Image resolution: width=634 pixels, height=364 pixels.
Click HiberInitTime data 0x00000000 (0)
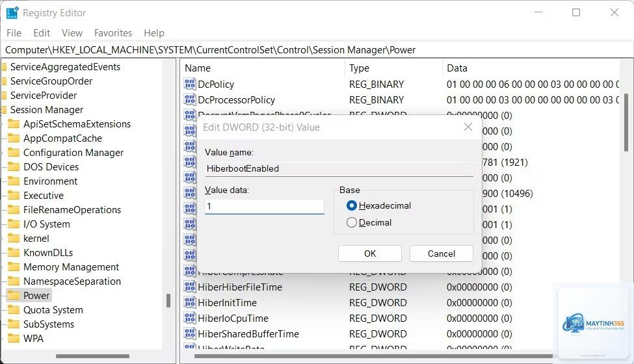click(479, 303)
